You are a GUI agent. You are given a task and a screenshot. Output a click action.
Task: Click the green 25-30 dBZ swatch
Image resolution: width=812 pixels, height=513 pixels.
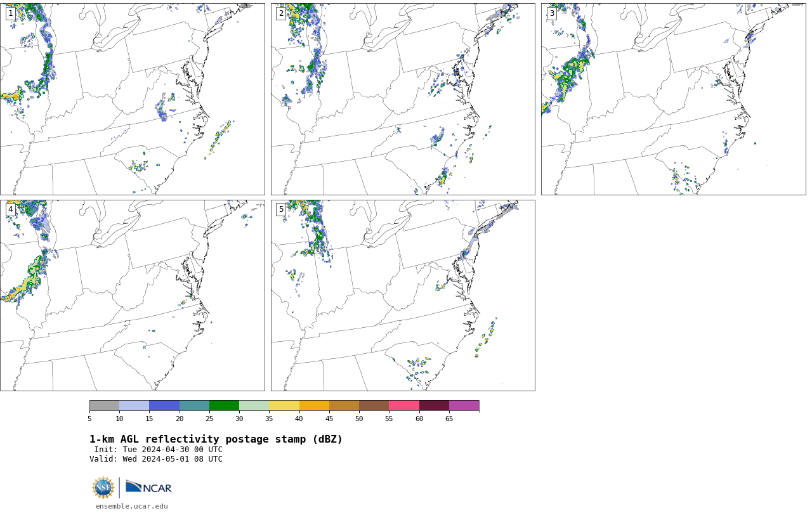pyautogui.click(x=224, y=406)
